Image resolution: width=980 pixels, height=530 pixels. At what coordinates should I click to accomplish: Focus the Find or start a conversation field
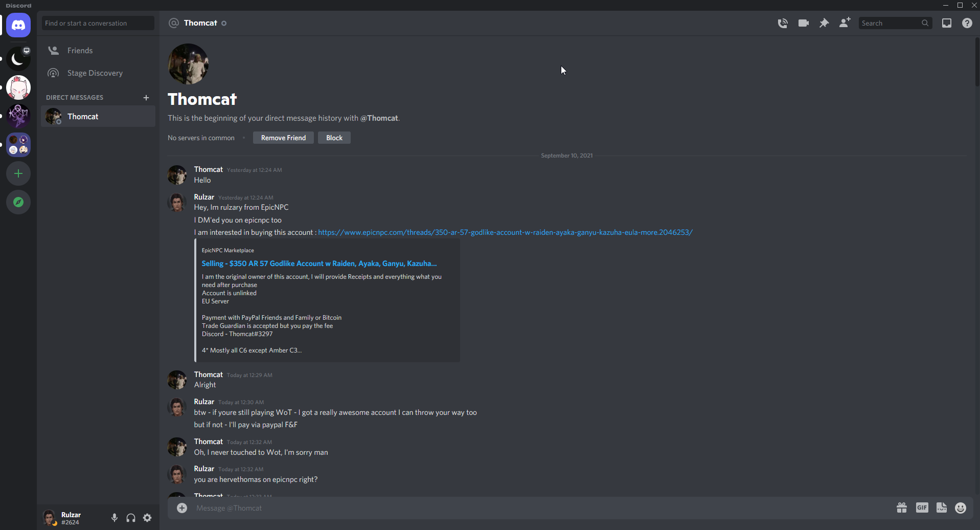click(x=98, y=23)
